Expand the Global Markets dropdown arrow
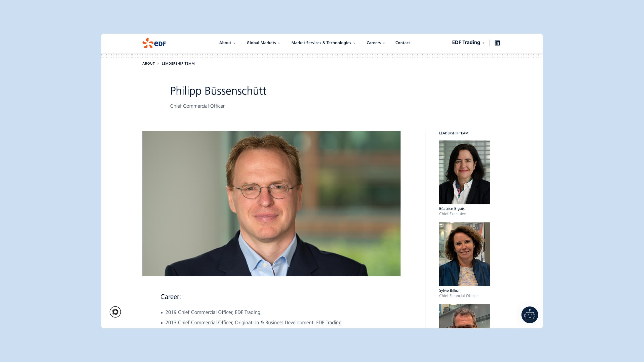The image size is (644, 362). click(279, 43)
